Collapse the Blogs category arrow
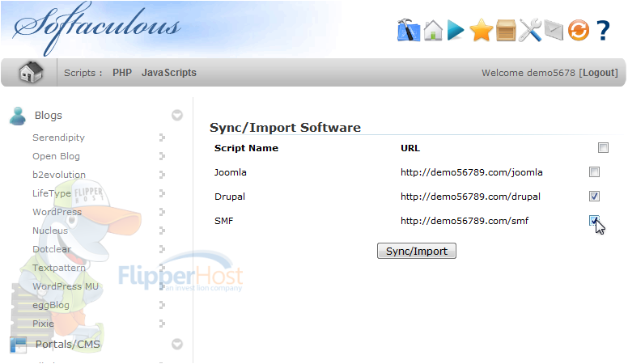Screen dimensions: 628x364 [177, 116]
